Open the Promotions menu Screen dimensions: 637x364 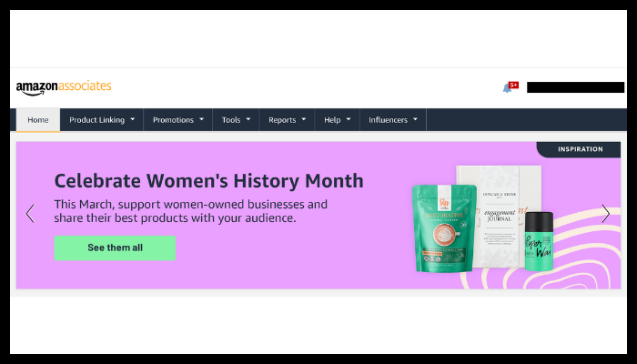point(178,120)
